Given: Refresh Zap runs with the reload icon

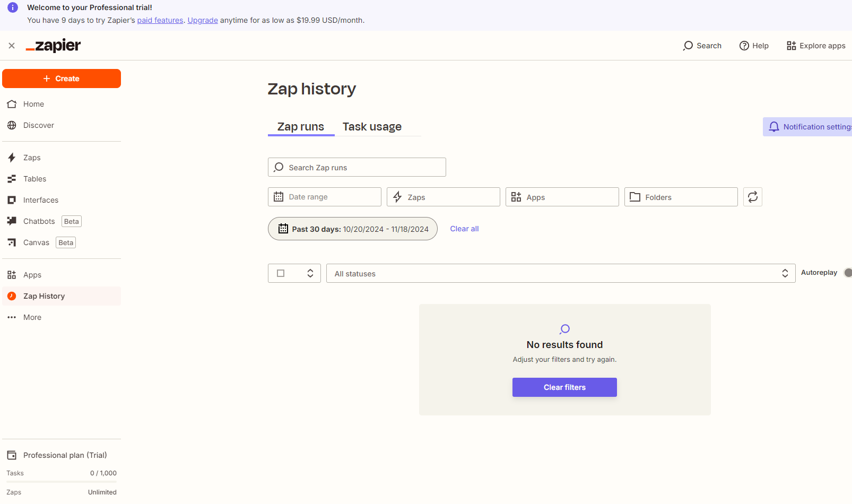Looking at the screenshot, I should coord(753,197).
